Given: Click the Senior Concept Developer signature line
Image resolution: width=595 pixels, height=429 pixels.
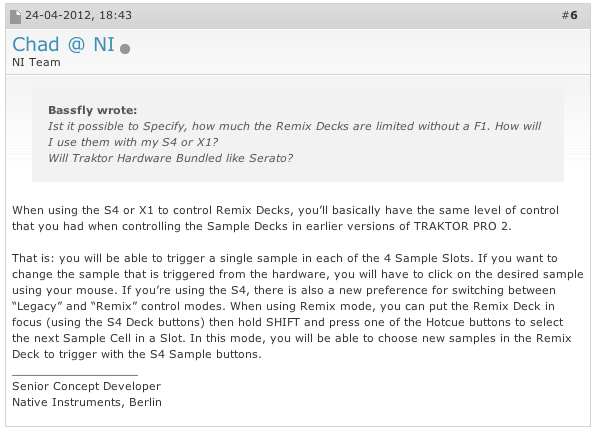Looking at the screenshot, I should [x=87, y=386].
